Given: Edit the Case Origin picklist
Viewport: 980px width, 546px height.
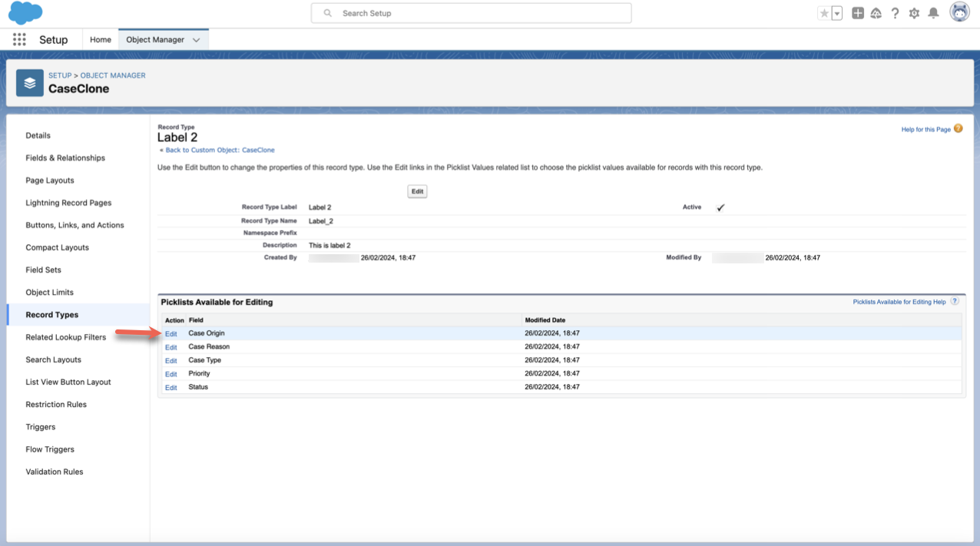Looking at the screenshot, I should (171, 334).
